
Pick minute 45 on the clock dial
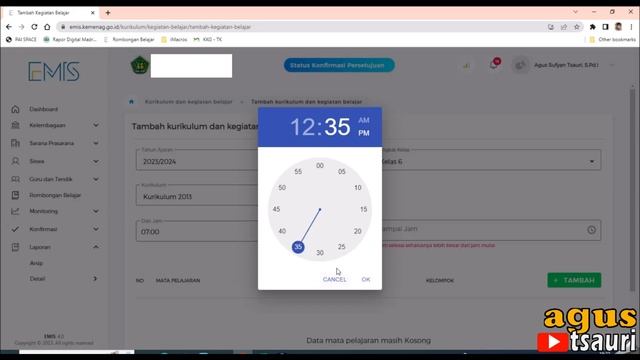click(x=276, y=209)
